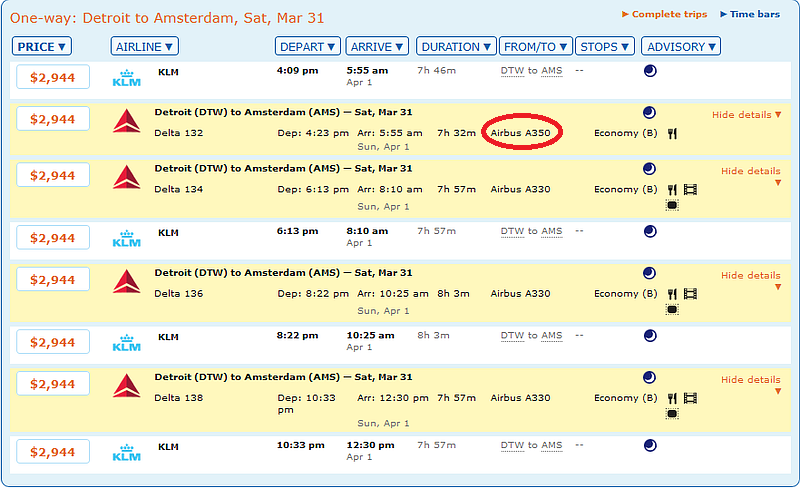The width and height of the screenshot is (800, 489).
Task: Click the Delta 134 flight number
Action: (179, 189)
